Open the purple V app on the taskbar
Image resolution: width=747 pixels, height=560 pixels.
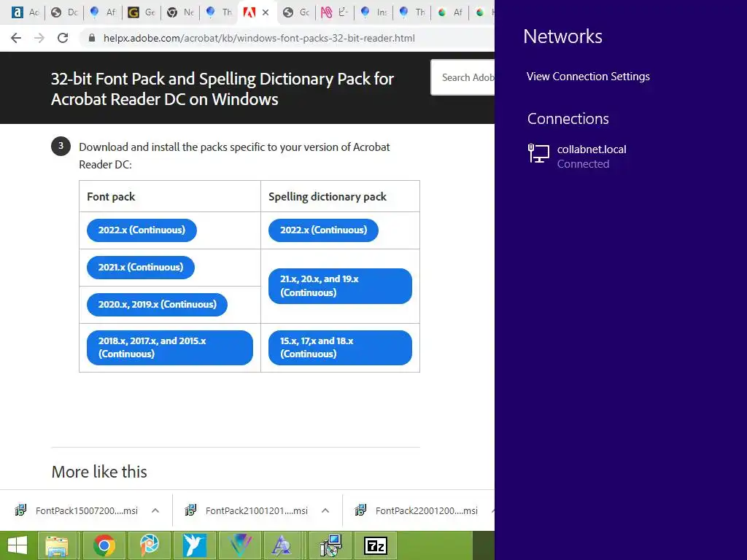pos(240,545)
